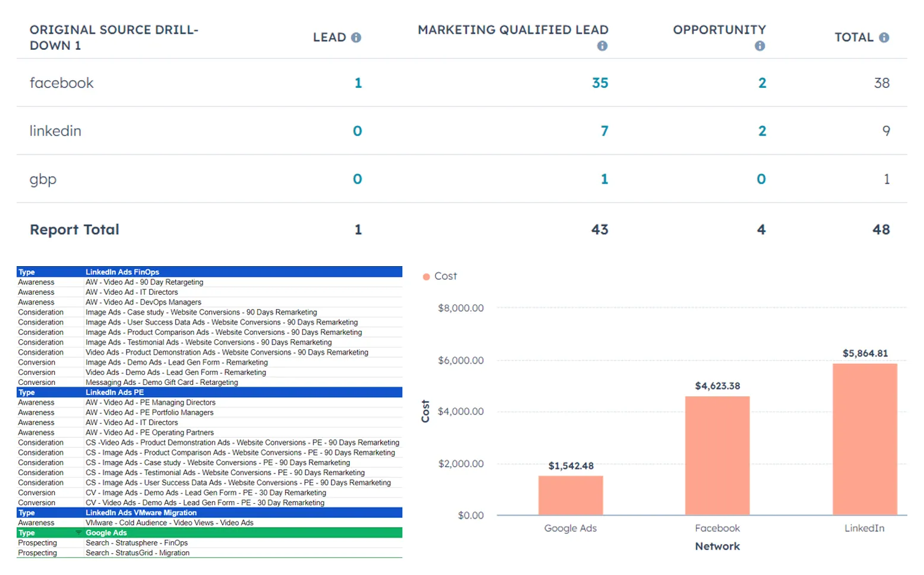
Task: Click the Network axis title
Action: pos(717,546)
